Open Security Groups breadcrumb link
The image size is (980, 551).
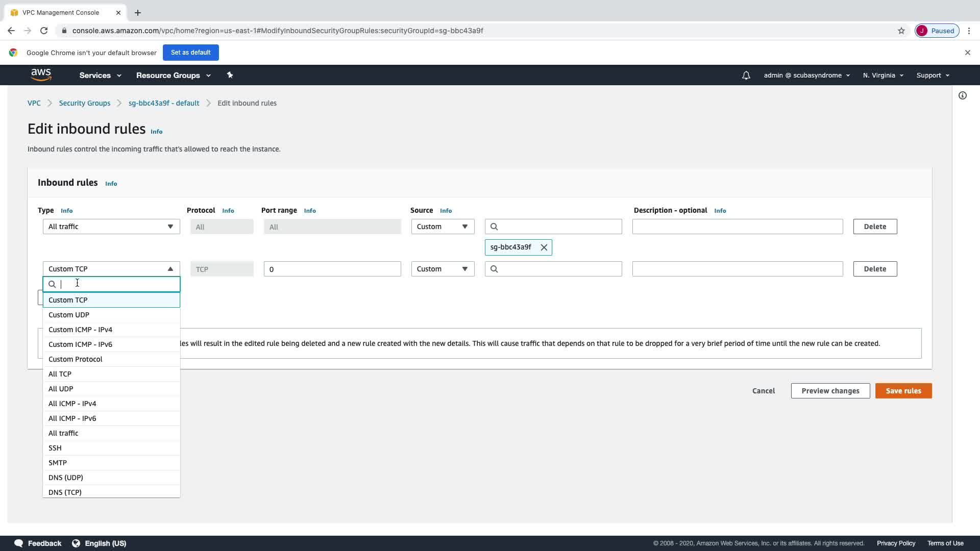[84, 103]
